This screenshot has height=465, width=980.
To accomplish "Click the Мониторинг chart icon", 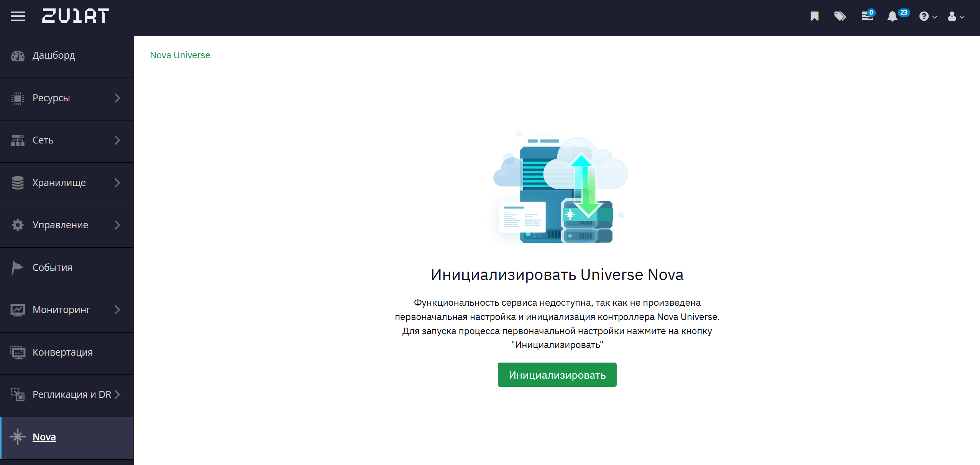I will (18, 310).
